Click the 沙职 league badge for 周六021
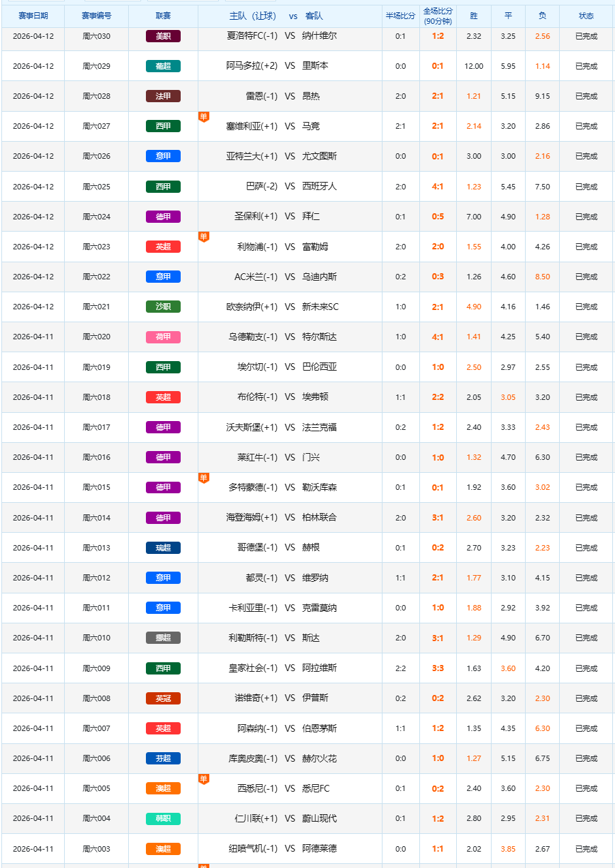615x868 pixels. coord(163,307)
